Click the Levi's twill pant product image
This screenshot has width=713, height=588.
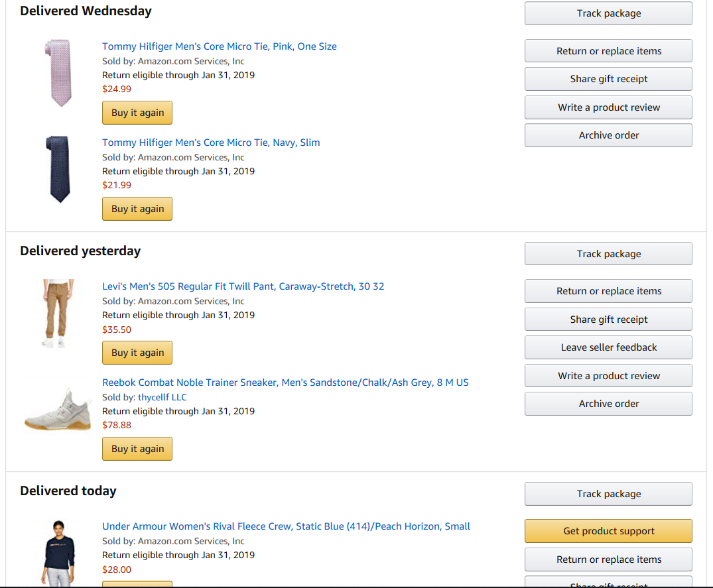pyautogui.click(x=58, y=313)
